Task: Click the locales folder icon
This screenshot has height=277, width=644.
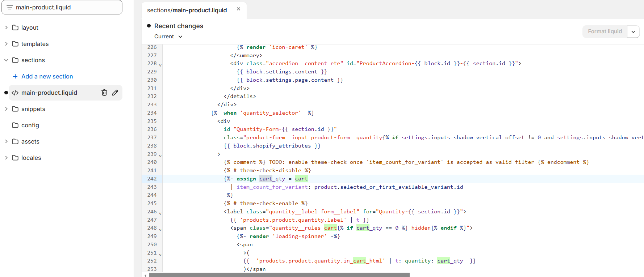Action: (x=15, y=158)
